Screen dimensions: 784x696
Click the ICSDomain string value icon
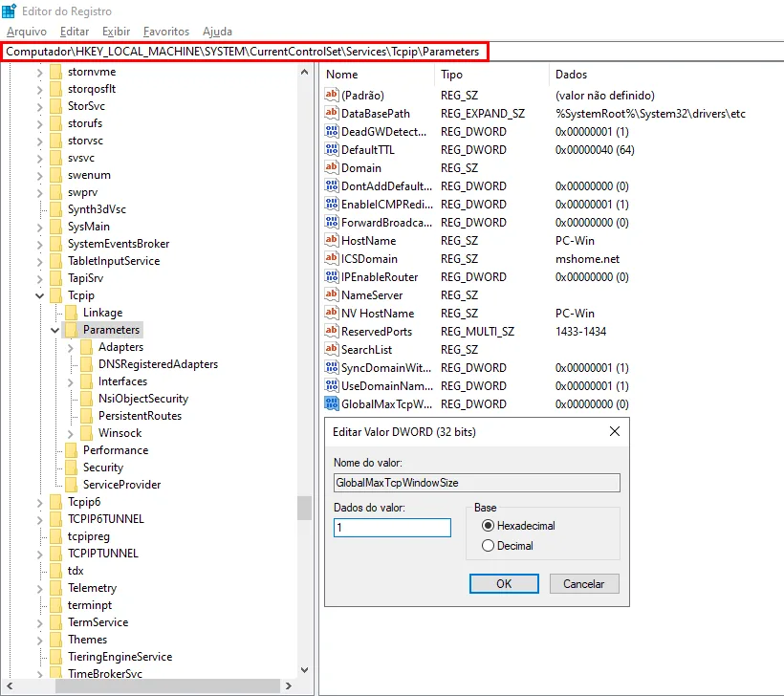pyautogui.click(x=331, y=258)
